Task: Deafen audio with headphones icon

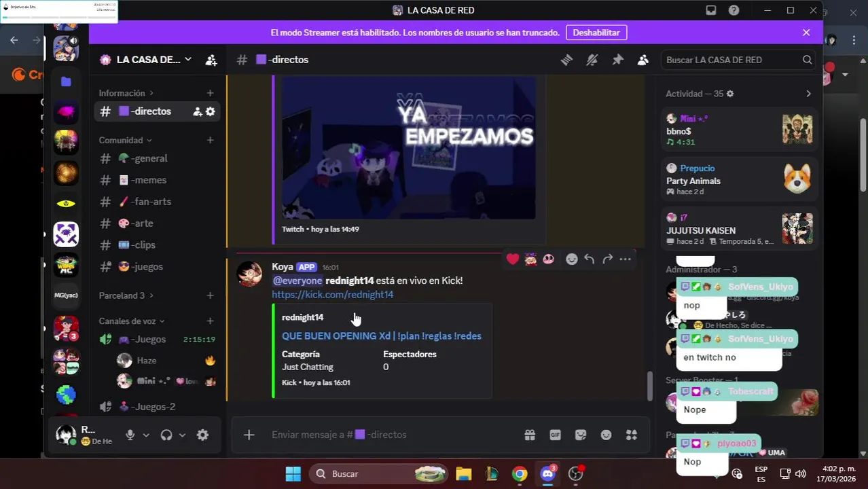Action: tap(166, 435)
